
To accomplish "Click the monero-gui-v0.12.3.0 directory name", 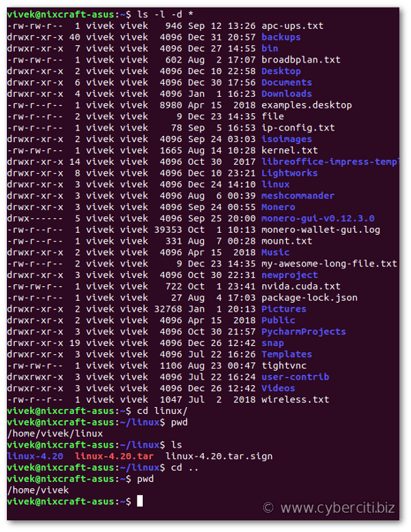I will click(x=318, y=218).
